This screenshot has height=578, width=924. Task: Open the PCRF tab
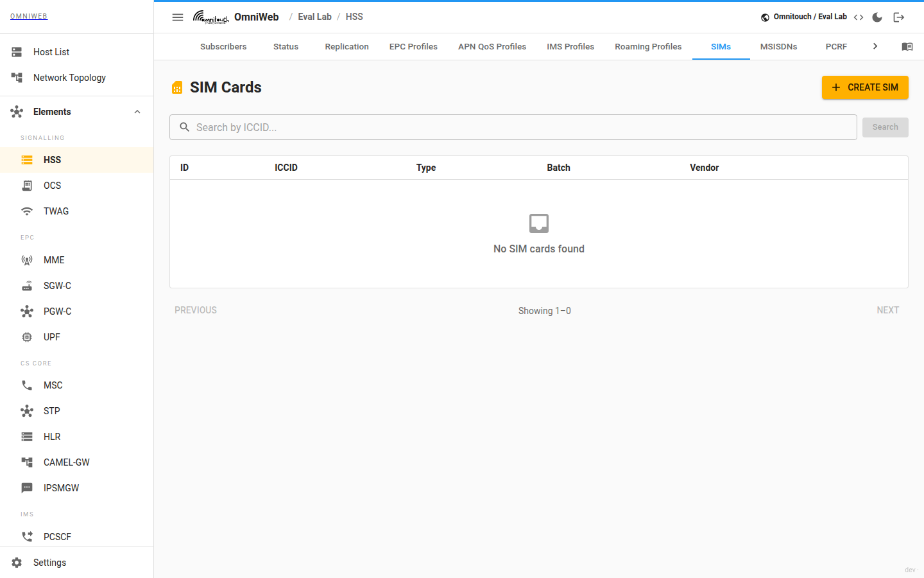[x=836, y=47]
